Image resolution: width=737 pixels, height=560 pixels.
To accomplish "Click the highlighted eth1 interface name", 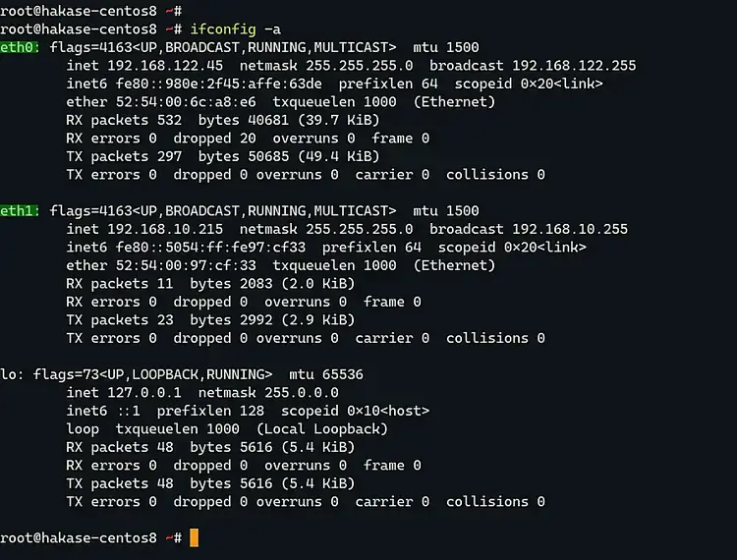I will pos(18,211).
